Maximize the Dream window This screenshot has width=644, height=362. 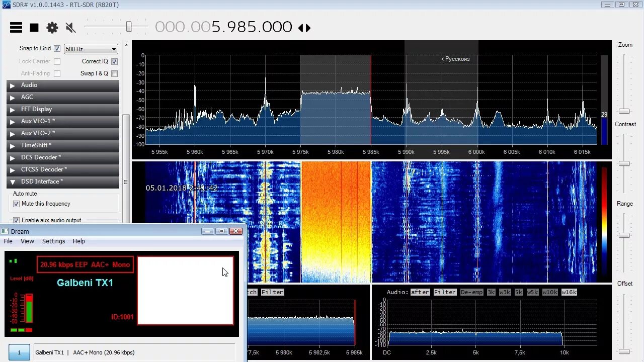coord(221,231)
